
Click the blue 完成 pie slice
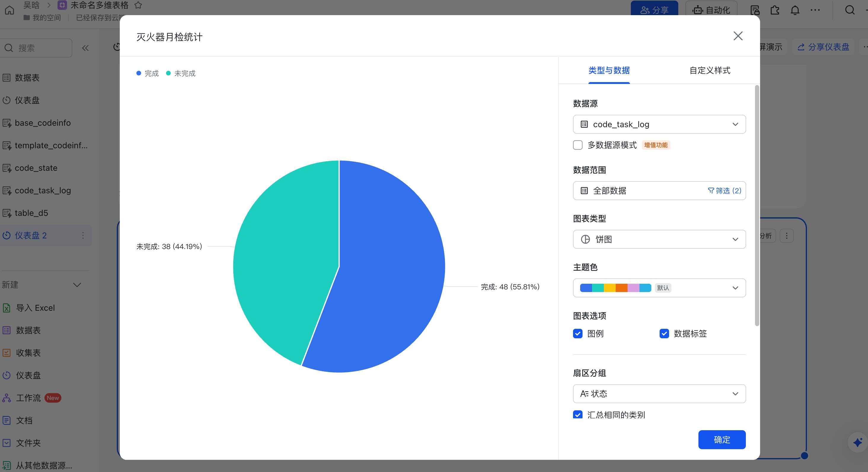tap(387, 270)
